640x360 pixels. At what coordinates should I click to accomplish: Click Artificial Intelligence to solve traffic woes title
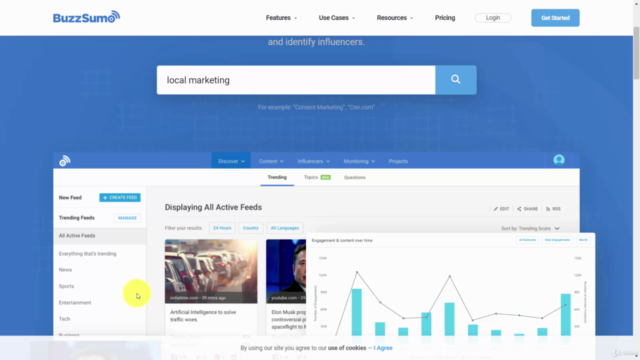point(203,316)
